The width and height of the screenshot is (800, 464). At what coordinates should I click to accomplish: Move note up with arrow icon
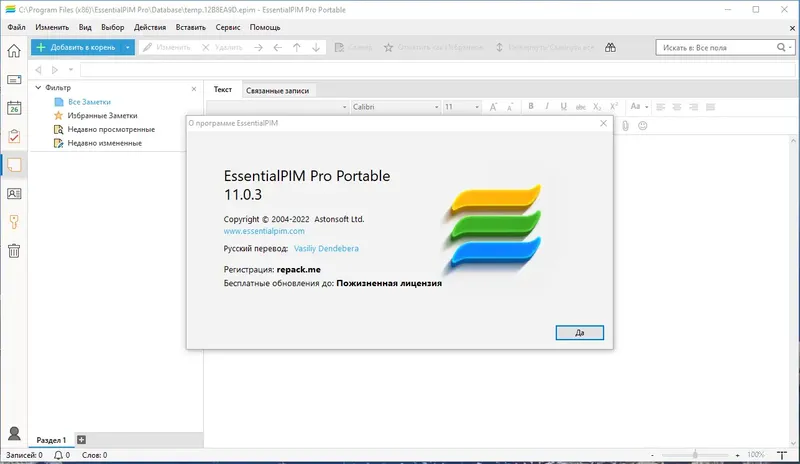tap(296, 47)
